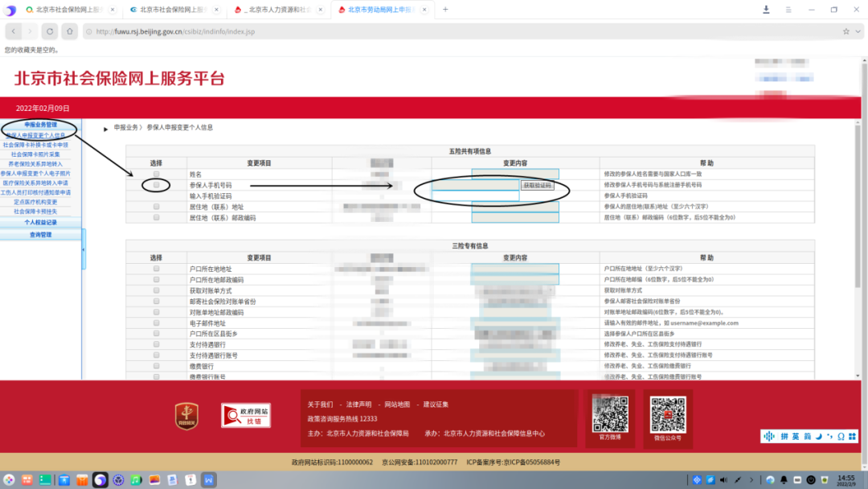The width and height of the screenshot is (868, 489).
Task: Tick the checkbox for 户口所在地地址 row
Action: click(x=156, y=269)
